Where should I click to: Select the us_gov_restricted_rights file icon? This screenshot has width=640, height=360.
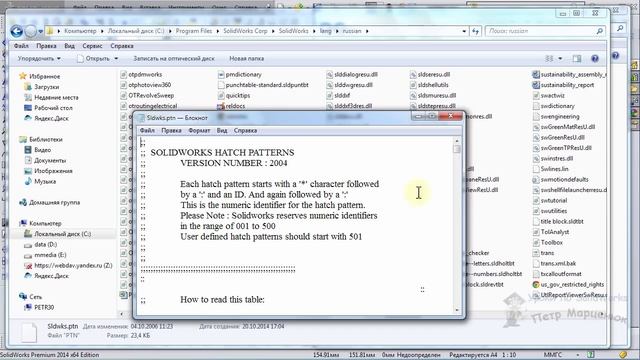pos(536,284)
